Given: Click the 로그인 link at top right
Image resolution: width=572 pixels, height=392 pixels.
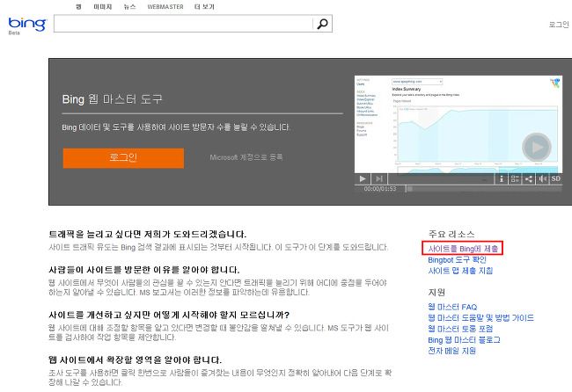Looking at the screenshot, I should (x=559, y=25).
